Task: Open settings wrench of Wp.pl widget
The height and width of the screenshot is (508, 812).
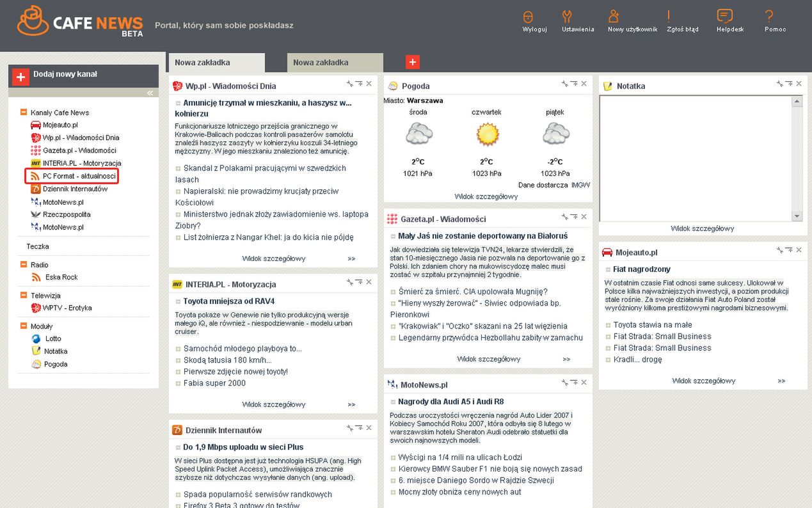Action: point(350,84)
